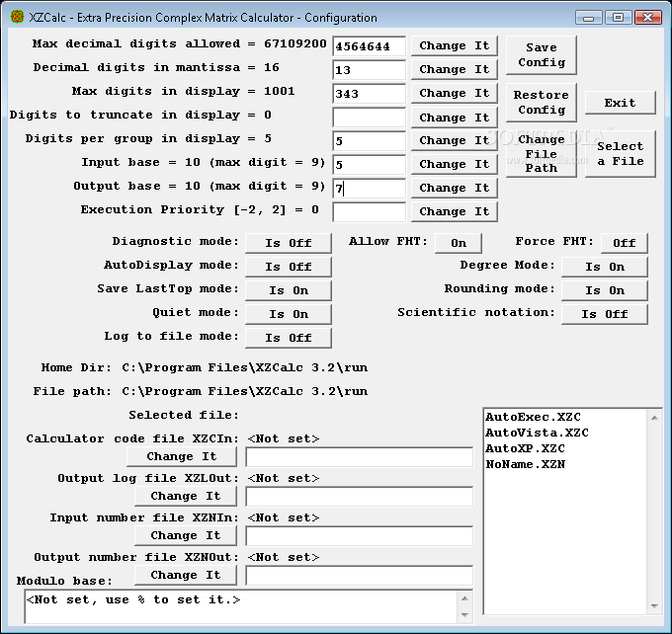Toggle Diagnostic mode Is Off button
This screenshot has height=634, width=672.
[288, 243]
